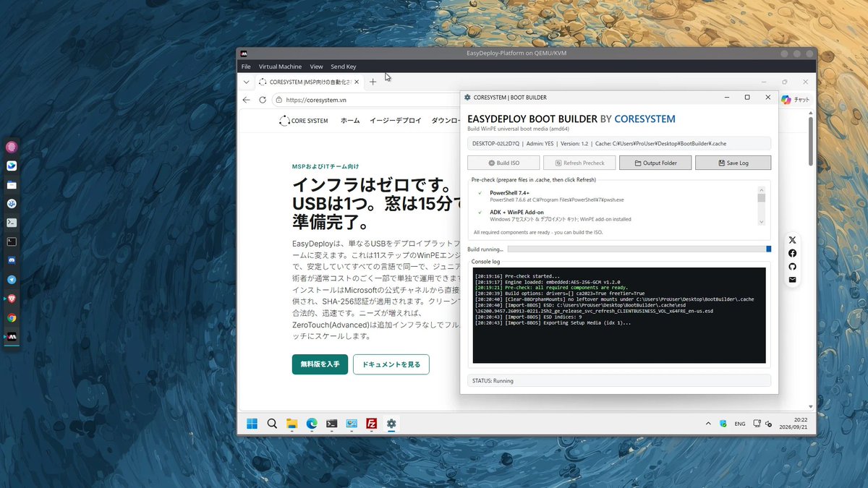868x488 pixels.
Task: Click the ドキュメントを見る button
Action: click(x=391, y=364)
